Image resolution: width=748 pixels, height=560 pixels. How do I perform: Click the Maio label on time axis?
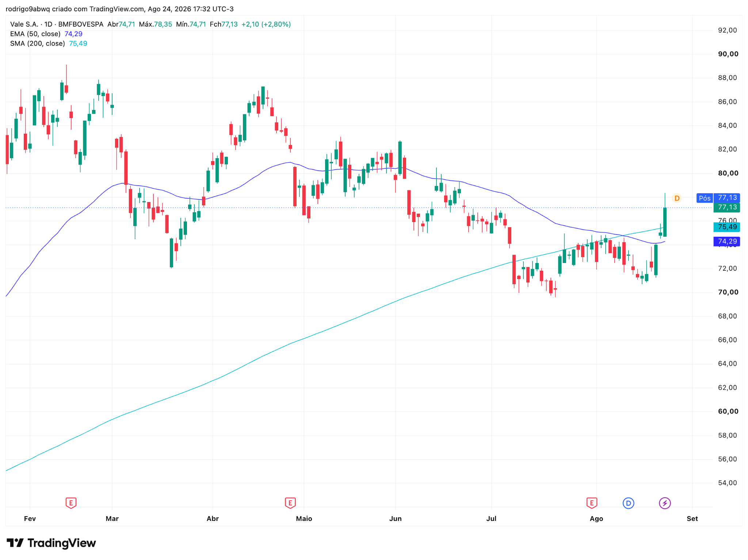tap(304, 518)
